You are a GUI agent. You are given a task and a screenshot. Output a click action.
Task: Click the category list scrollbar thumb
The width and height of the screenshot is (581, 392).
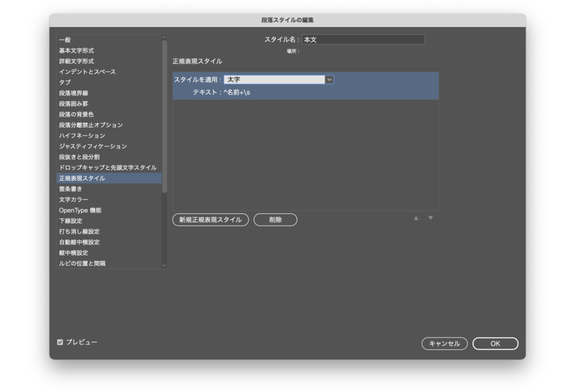click(x=165, y=113)
